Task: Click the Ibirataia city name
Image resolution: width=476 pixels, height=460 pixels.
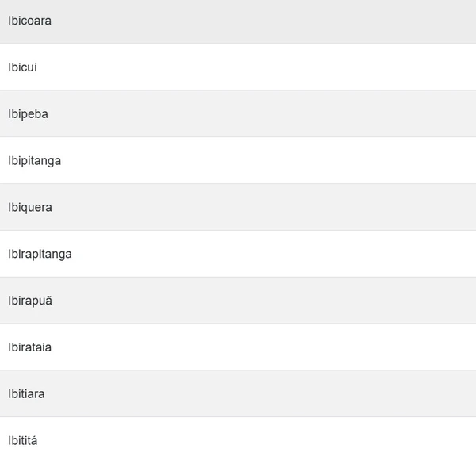Action: coord(30,347)
